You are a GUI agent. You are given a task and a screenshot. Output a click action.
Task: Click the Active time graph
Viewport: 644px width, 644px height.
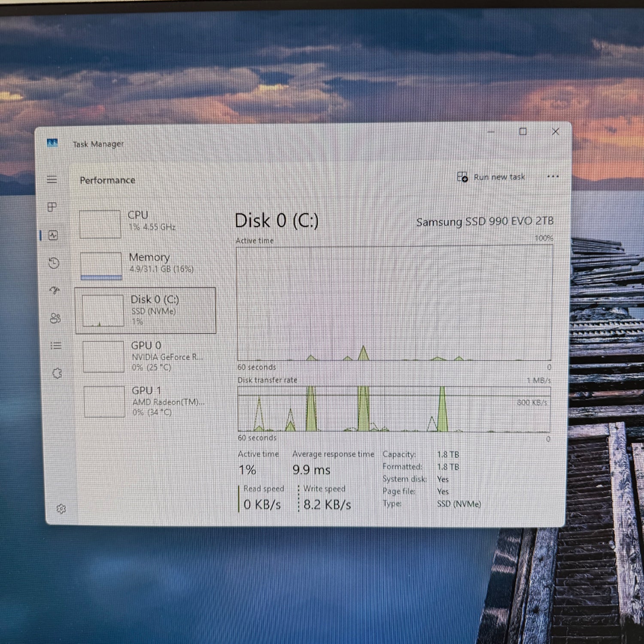[x=394, y=303]
